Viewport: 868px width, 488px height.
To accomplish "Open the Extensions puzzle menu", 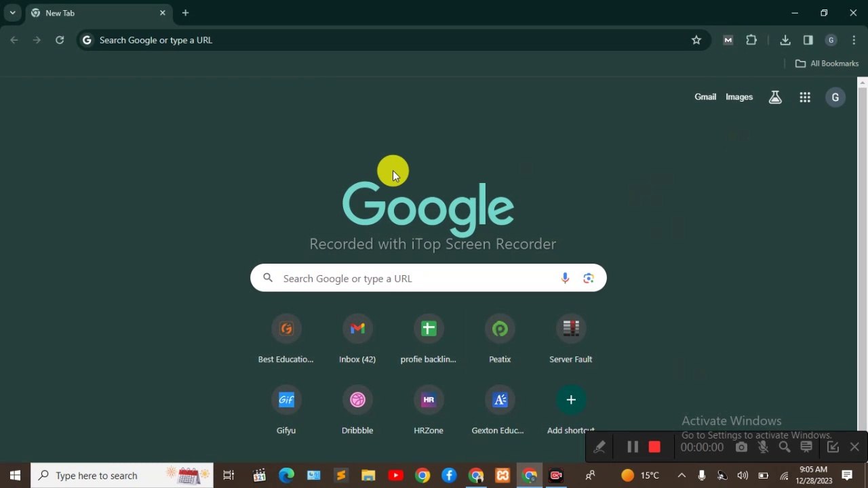I will click(x=751, y=40).
